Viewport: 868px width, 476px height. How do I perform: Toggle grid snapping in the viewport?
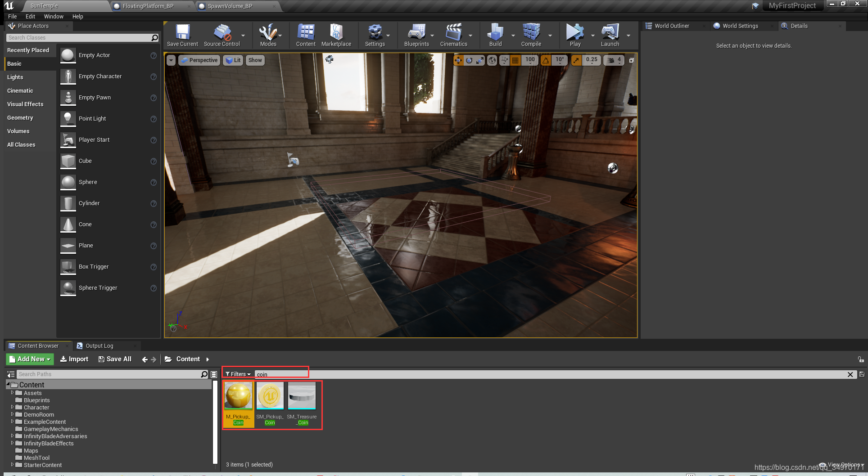(515, 60)
